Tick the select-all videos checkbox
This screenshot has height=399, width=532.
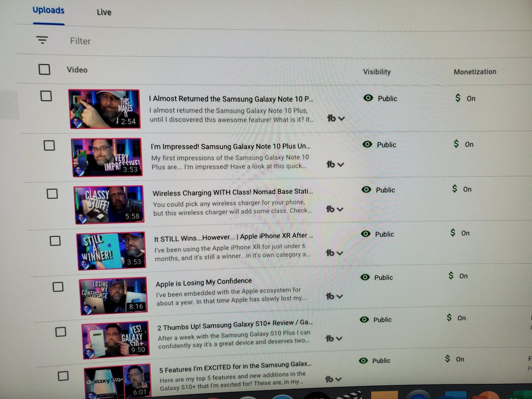click(x=44, y=69)
